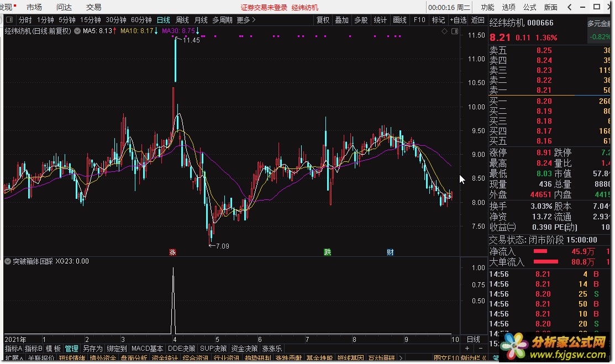Click the red 涨 event marker
615x364 pixels.
[172, 252]
